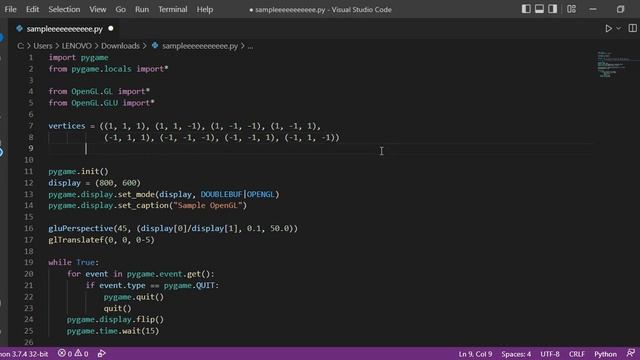Toggle the primary side bar layout icon

click(526, 9)
